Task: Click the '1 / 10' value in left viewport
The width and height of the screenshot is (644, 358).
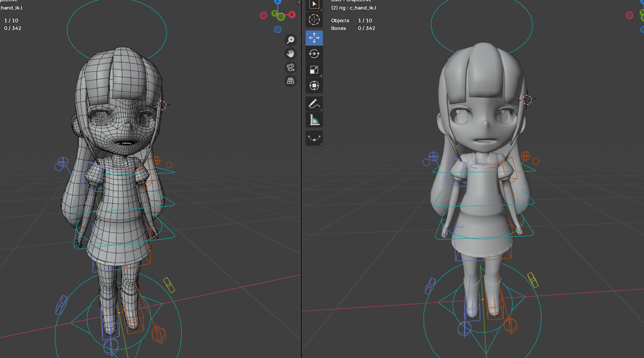Action: click(x=11, y=20)
